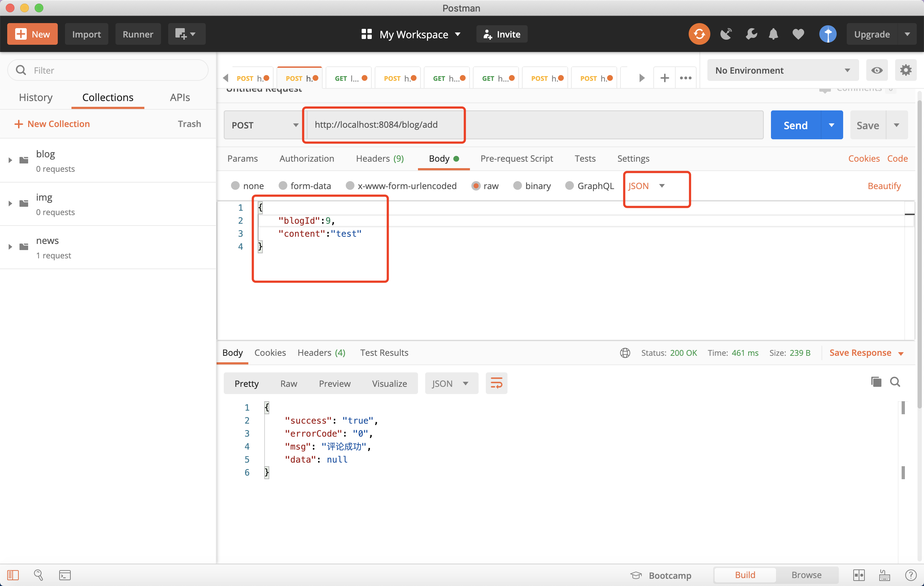
Task: Click the request URL input field
Action: 533,124
